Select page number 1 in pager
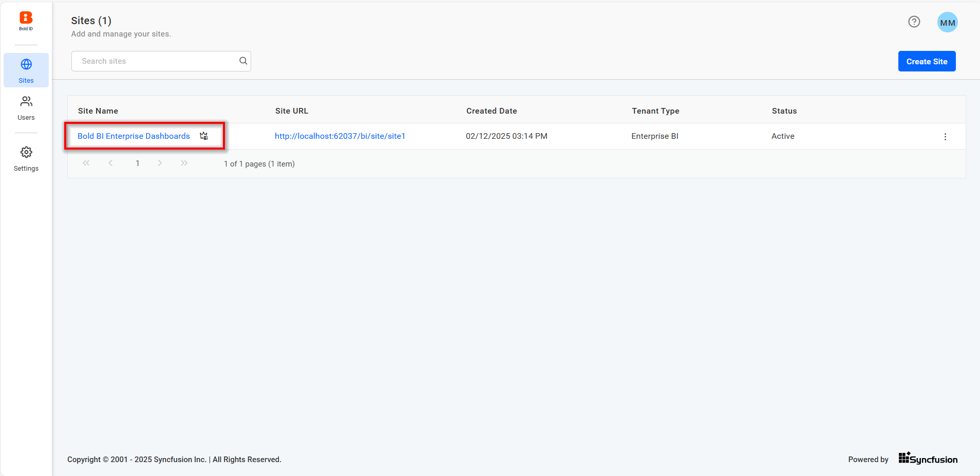The image size is (980, 476). (137, 163)
